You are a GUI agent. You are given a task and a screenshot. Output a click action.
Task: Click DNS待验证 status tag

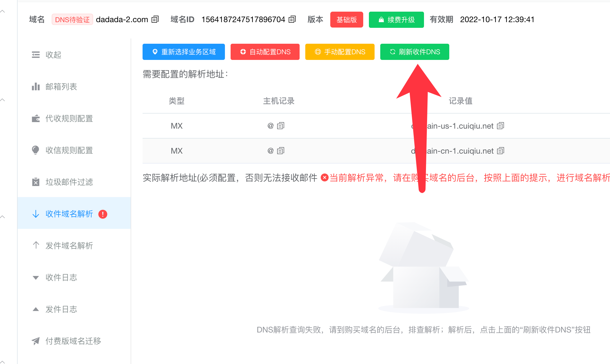(72, 20)
